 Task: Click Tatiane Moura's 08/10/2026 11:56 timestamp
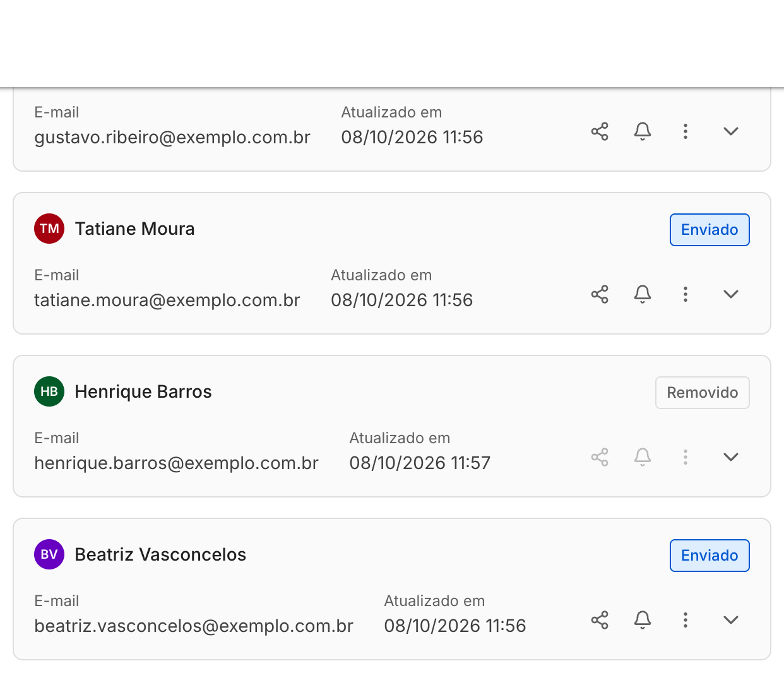coord(402,301)
